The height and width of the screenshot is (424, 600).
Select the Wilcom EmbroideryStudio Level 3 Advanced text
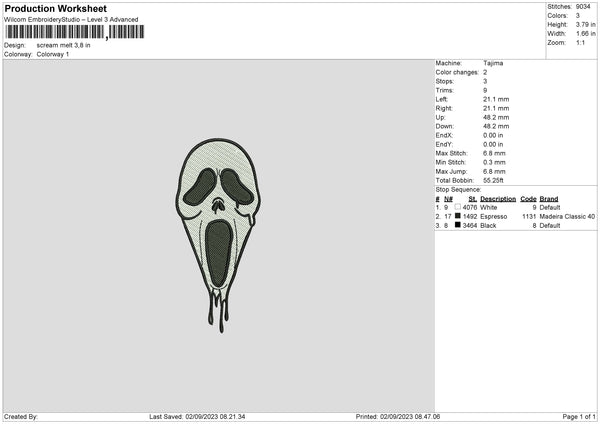click(71, 20)
